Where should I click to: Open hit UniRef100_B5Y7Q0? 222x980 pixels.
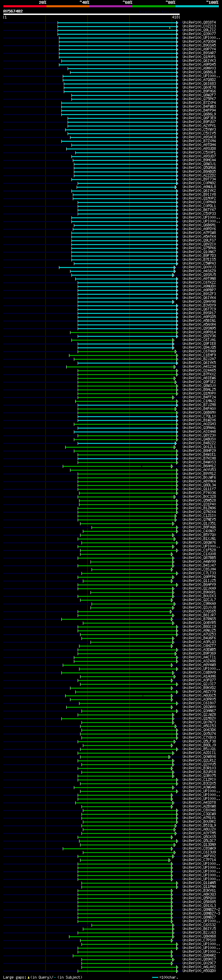pos(199,535)
